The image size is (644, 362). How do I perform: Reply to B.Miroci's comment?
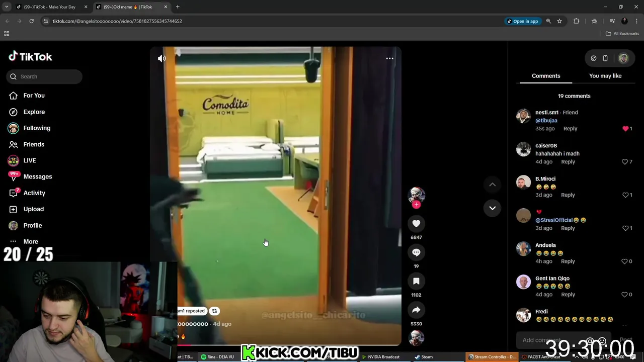568,195
